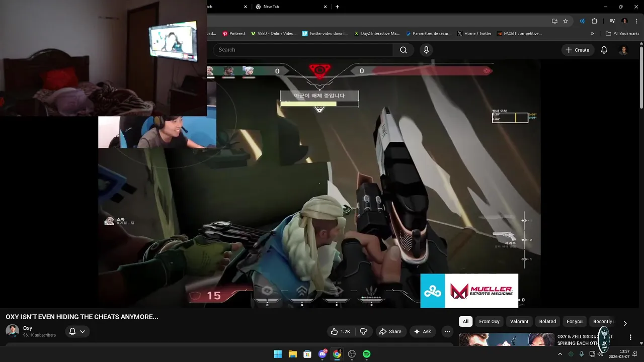Show the overflow bookmarks chevron
644x362 pixels.
click(x=592, y=34)
